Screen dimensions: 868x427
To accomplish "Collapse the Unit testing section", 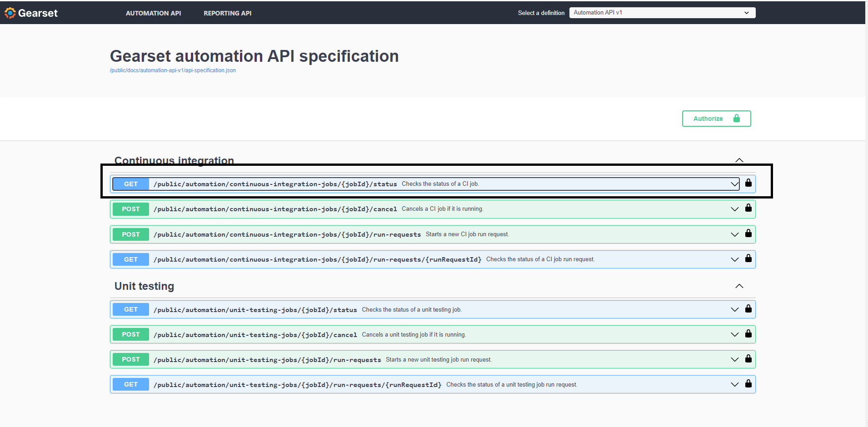I will (x=739, y=286).
